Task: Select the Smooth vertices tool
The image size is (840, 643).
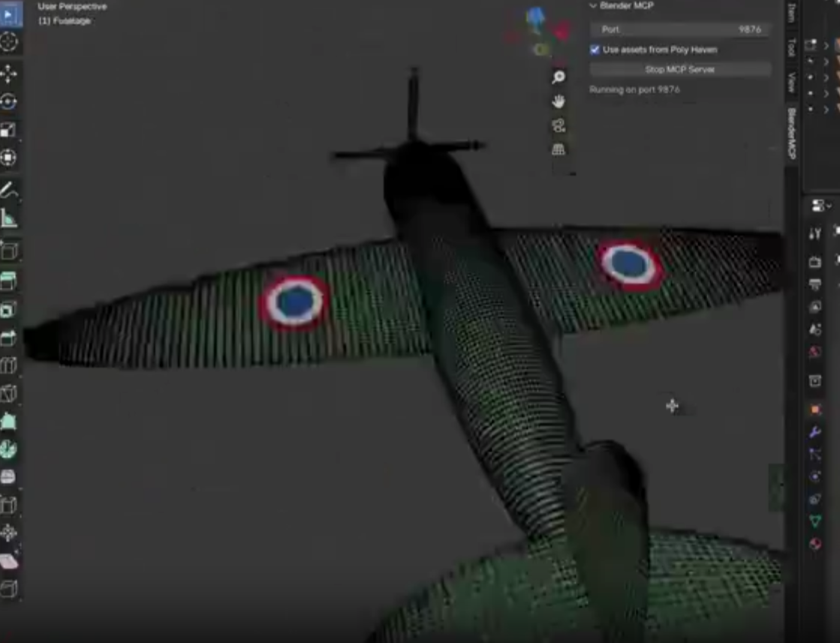Action: (x=9, y=477)
